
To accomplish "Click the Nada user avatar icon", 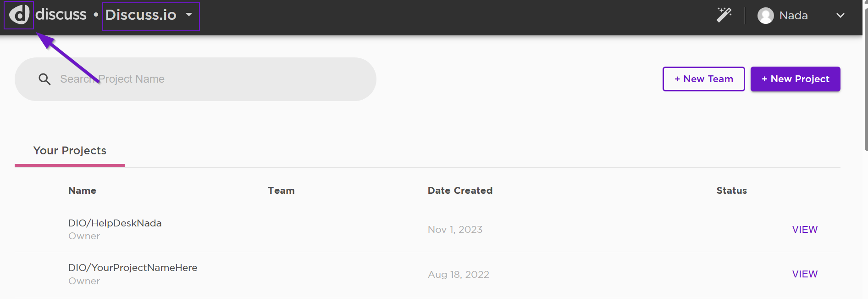I will click(x=765, y=16).
